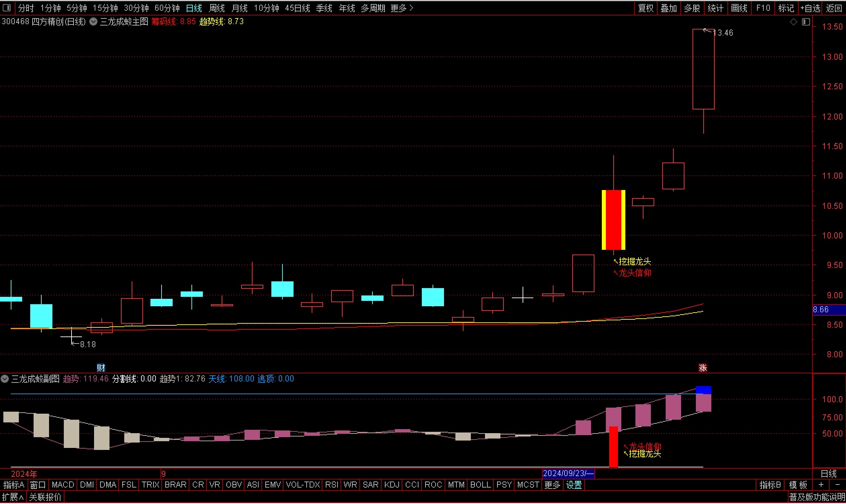
Task: Open the sub chart indicator dropdown circle
Action: click(x=5, y=379)
